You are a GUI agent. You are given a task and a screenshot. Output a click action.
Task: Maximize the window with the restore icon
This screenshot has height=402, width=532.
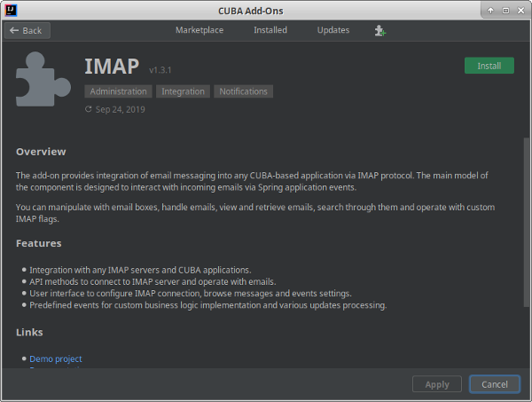tap(505, 11)
